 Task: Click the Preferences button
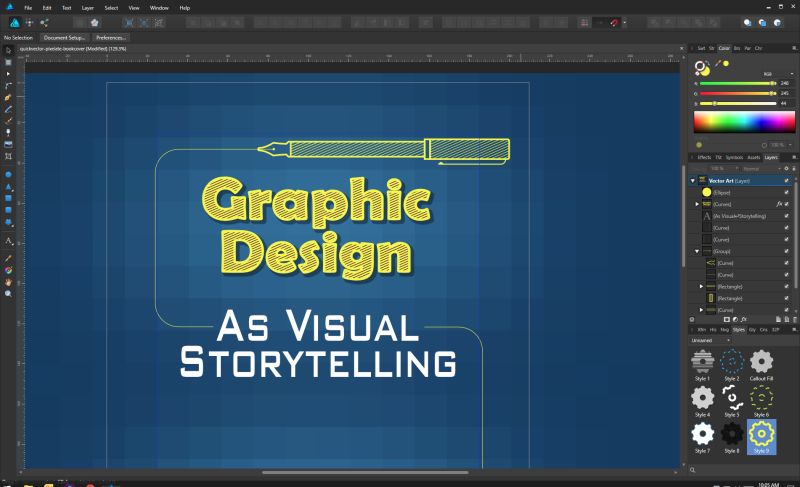click(111, 38)
